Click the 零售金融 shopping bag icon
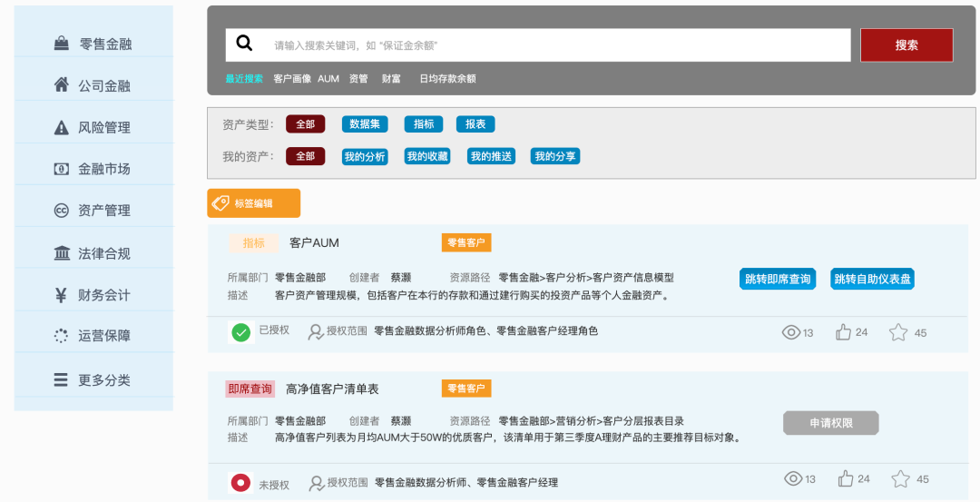The image size is (980, 502). [62, 44]
